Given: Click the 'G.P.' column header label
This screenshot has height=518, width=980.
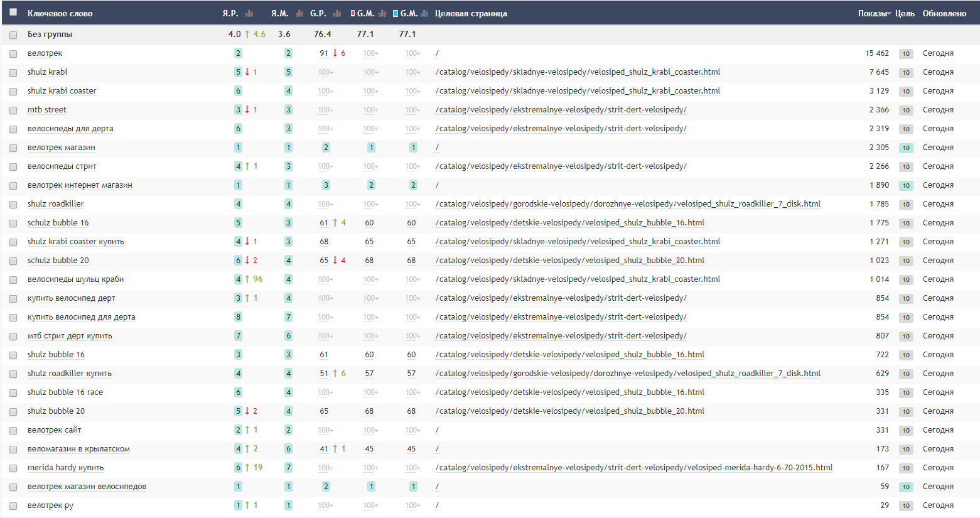Looking at the screenshot, I should [318, 13].
